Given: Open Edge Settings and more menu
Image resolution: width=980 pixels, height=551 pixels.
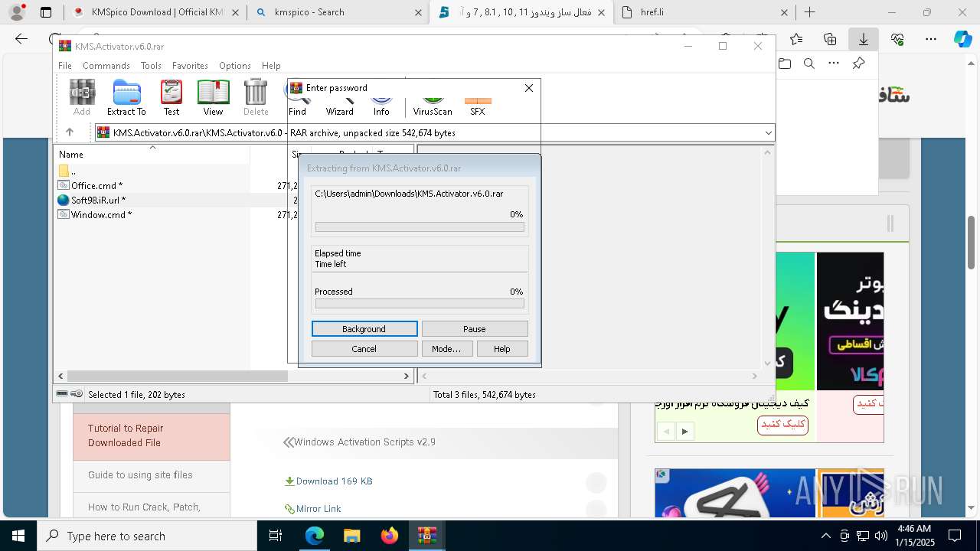Looking at the screenshot, I should pos(931,39).
